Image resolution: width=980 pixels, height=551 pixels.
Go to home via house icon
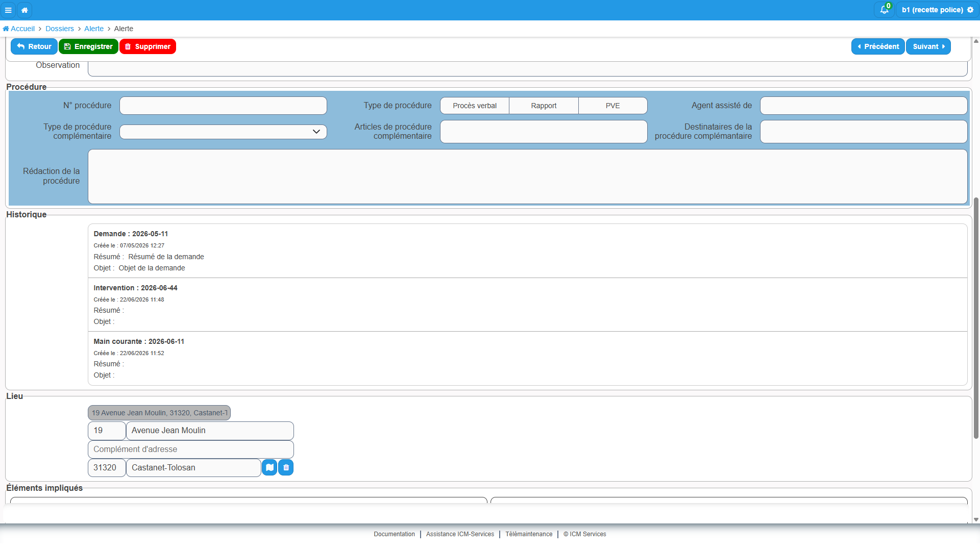point(24,10)
